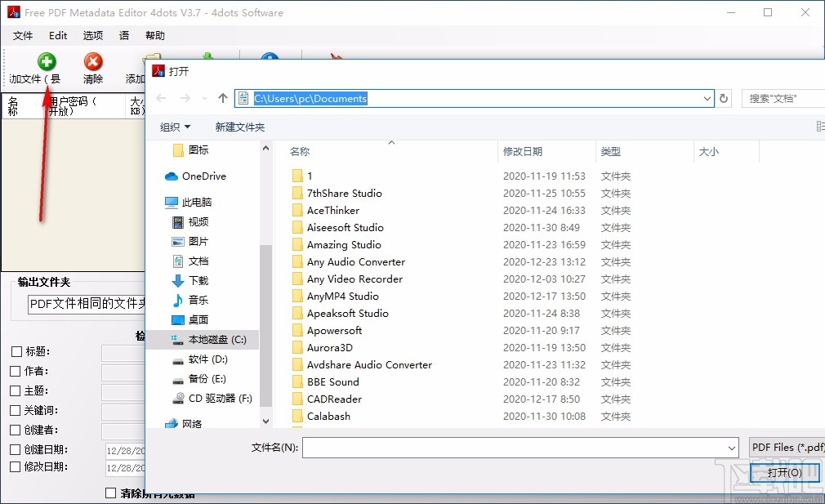
Task: Click the up arrow navigation icon
Action: (x=222, y=97)
